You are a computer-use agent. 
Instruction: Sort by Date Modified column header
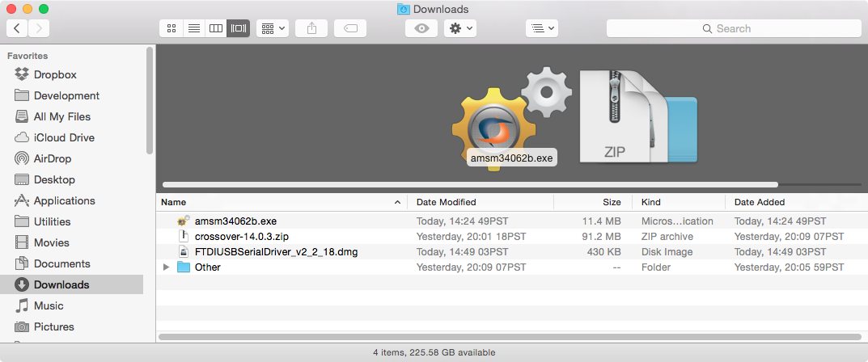coord(480,202)
